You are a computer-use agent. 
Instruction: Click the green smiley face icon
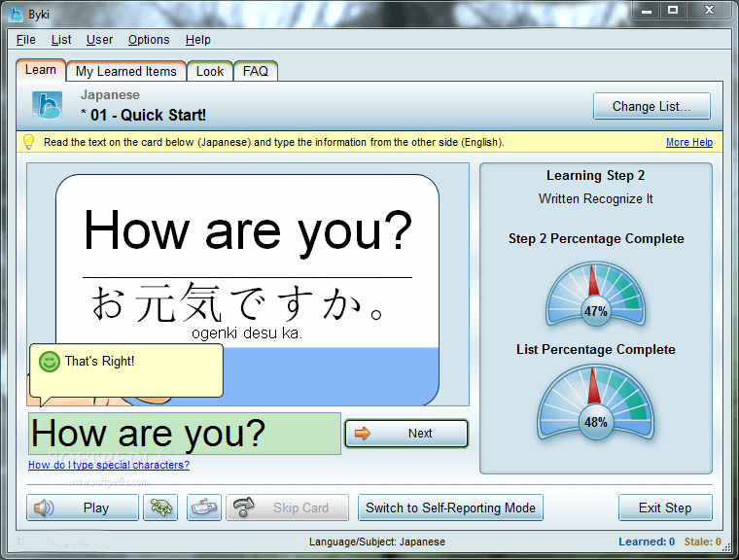click(49, 362)
